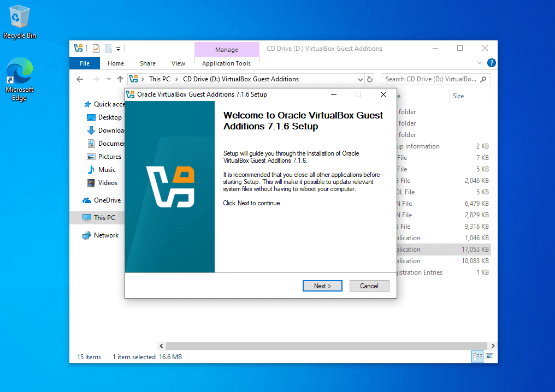Screen dimensions: 555x392
Task: Select the file row sized 6,479 KB
Action: pos(444,204)
